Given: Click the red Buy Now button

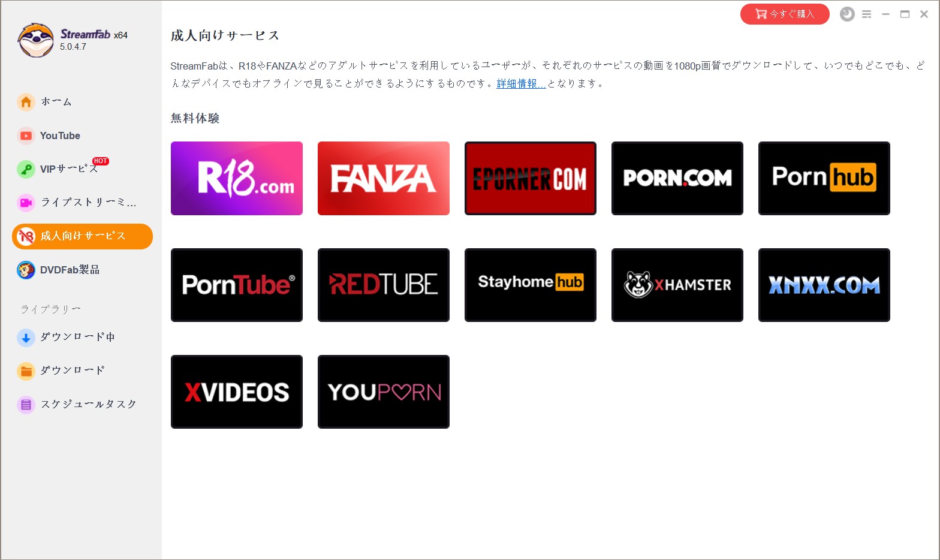Looking at the screenshot, I should click(x=784, y=14).
